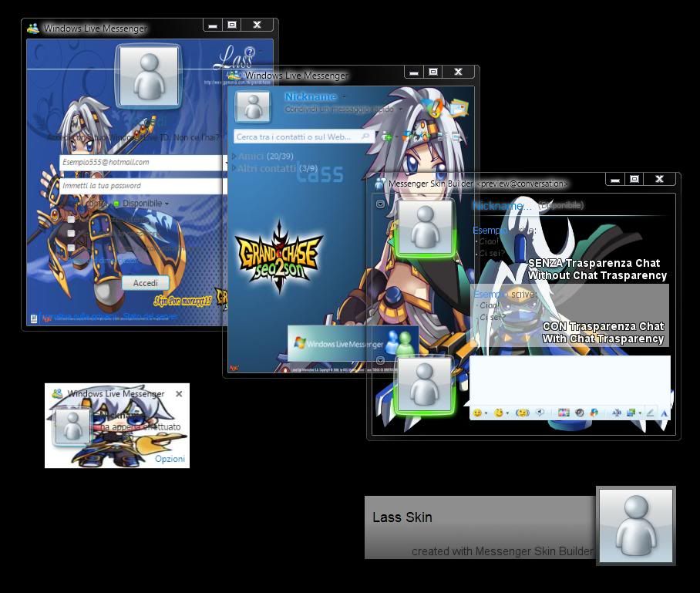Send a nudge using the chat toolbar
Viewport: 700px width, 593px height.
(x=522, y=413)
